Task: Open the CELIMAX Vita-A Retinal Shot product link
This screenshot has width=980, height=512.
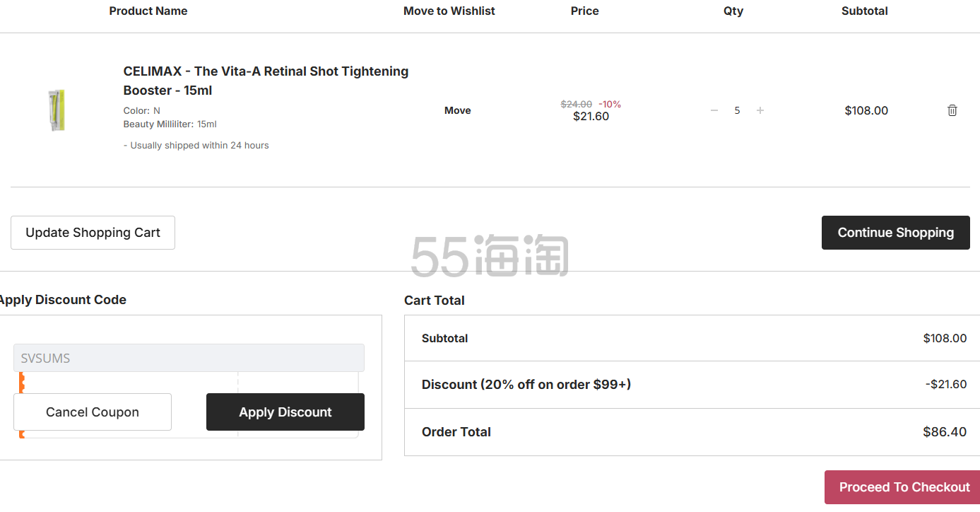Action: [266, 81]
